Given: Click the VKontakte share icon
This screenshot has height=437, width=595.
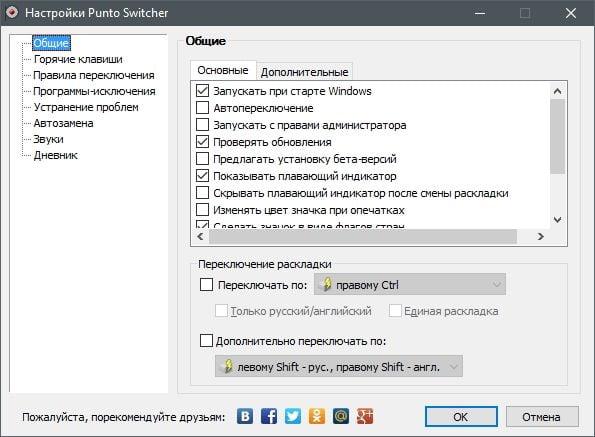Looking at the screenshot, I should (245, 416).
